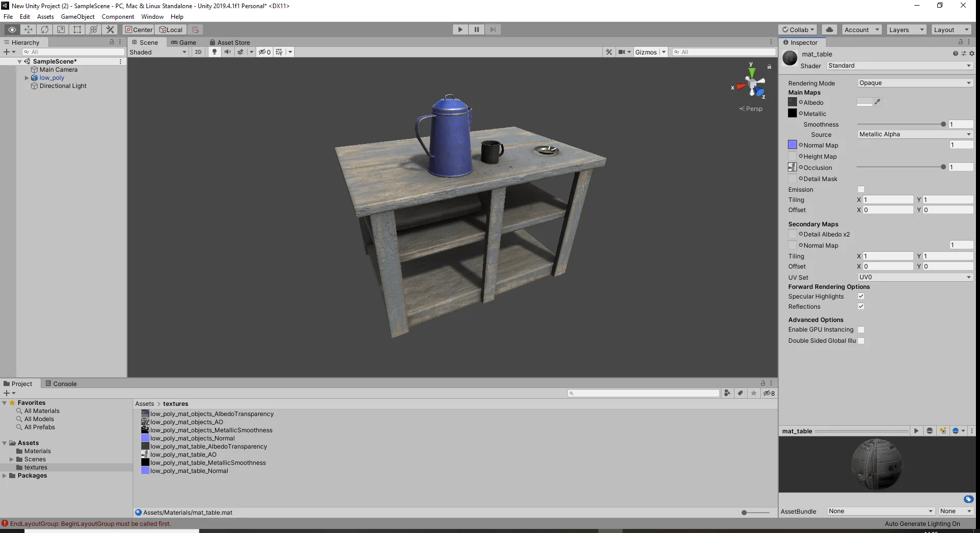
Task: Open Shader Standard dropdown
Action: pyautogui.click(x=899, y=66)
